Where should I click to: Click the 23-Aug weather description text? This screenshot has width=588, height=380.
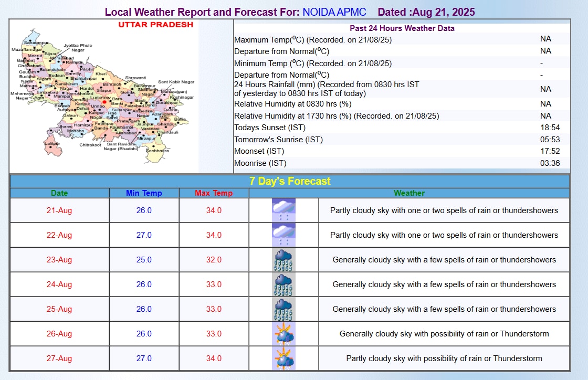[444, 260]
